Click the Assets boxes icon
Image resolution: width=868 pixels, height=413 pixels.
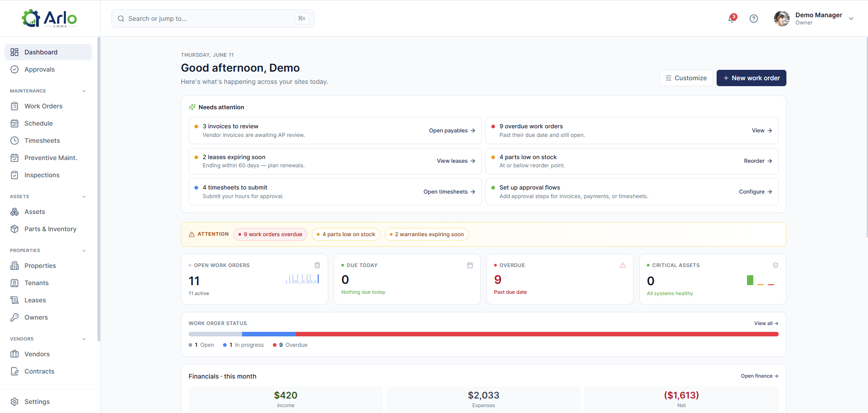pos(15,212)
